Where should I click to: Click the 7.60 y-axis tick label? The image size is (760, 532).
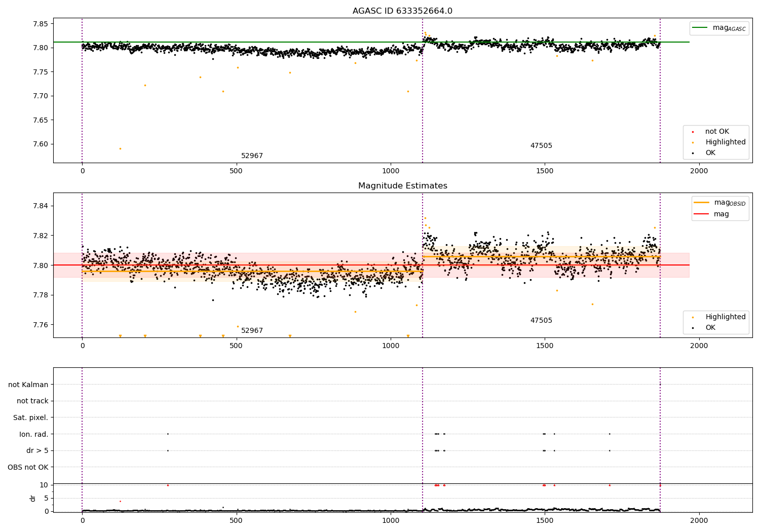pyautogui.click(x=40, y=144)
